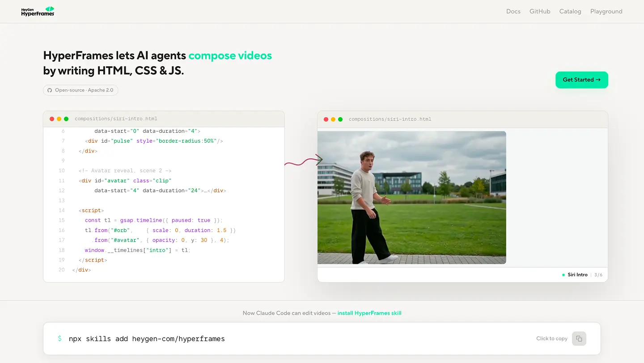644x363 pixels.
Task: Click the yellow dot in the code window
Action: 59,119
